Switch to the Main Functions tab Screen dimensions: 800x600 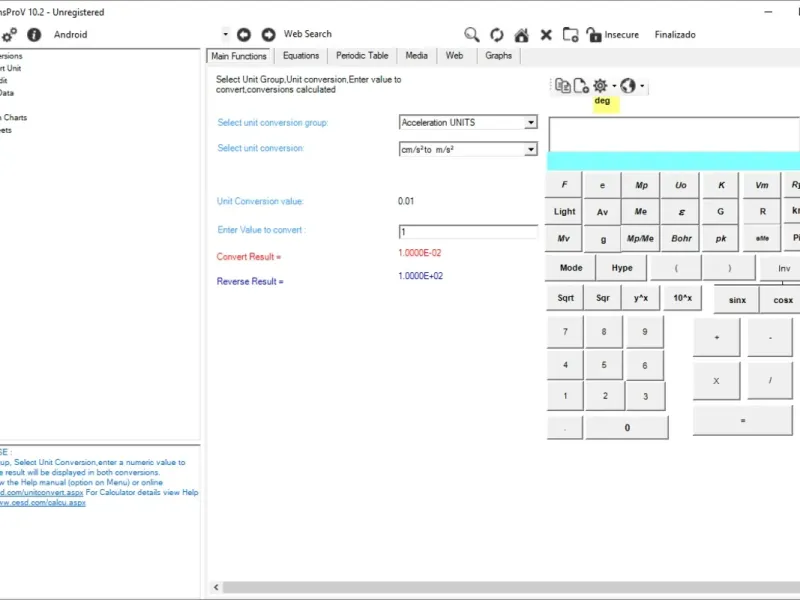point(239,56)
